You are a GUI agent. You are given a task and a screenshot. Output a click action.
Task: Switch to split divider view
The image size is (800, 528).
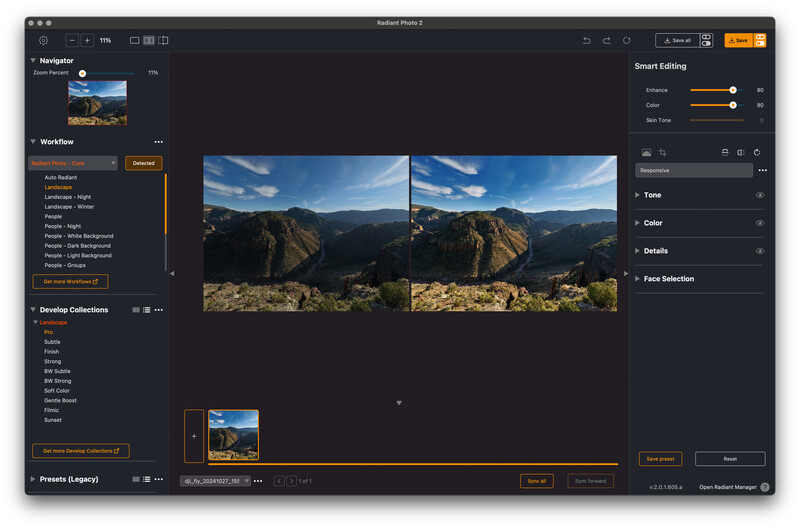[163, 40]
